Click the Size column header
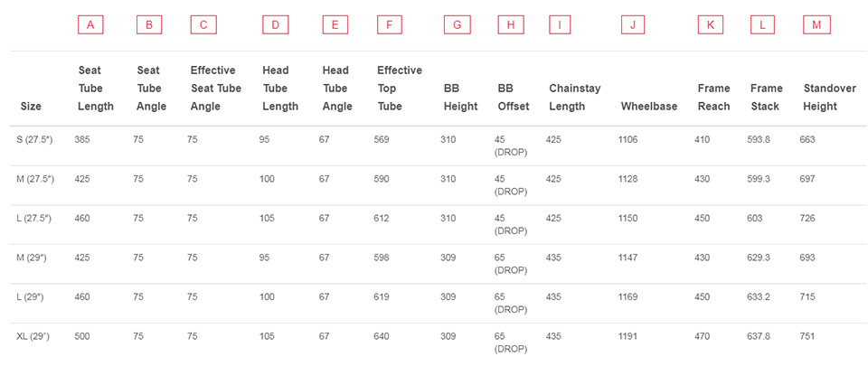 tap(31, 107)
